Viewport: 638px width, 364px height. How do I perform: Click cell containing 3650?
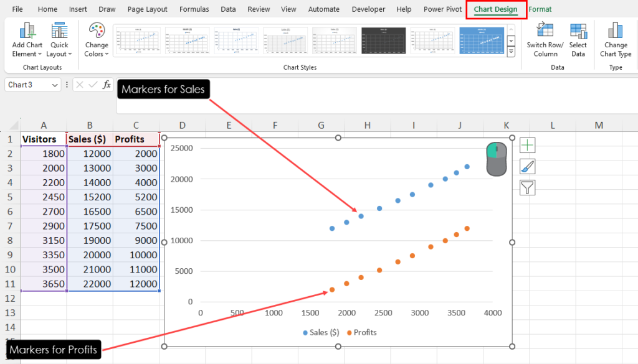pyautogui.click(x=44, y=284)
